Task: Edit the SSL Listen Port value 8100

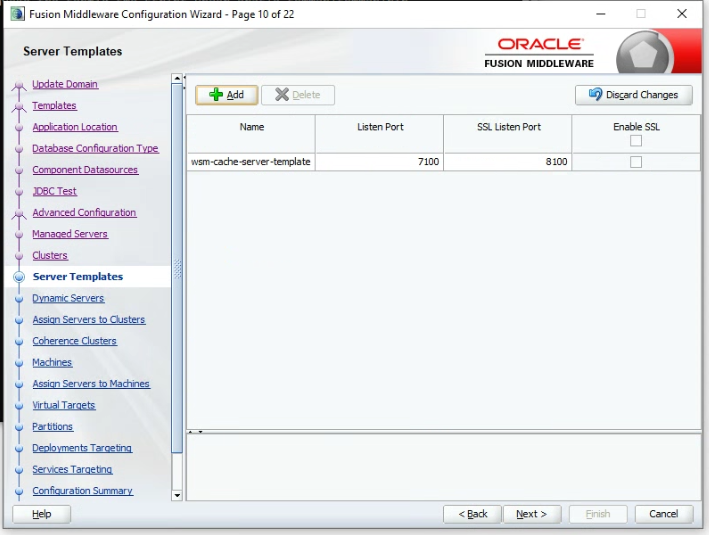Action: (x=508, y=162)
